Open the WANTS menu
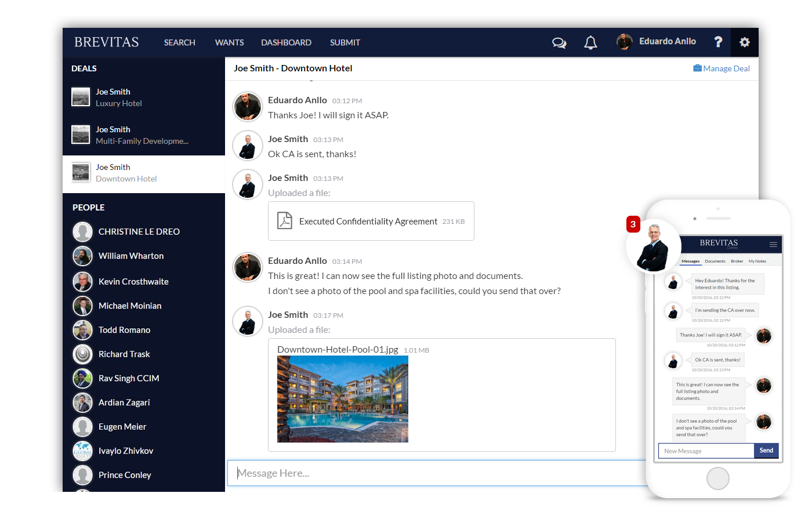Screen dimensions: 812x522 tap(230, 42)
